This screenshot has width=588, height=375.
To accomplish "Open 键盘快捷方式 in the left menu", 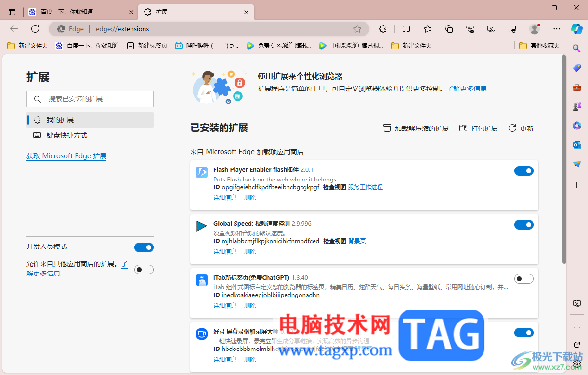I will (x=90, y=135).
